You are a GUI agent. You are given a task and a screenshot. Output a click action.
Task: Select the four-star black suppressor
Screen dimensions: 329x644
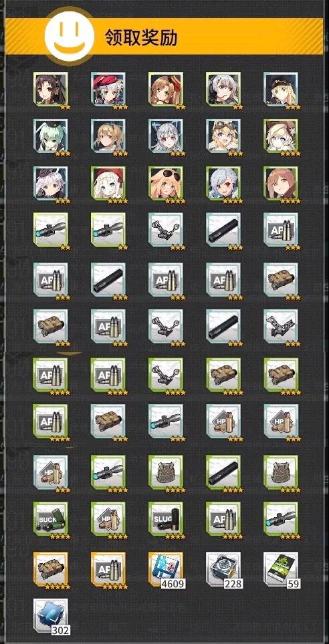coord(224,472)
